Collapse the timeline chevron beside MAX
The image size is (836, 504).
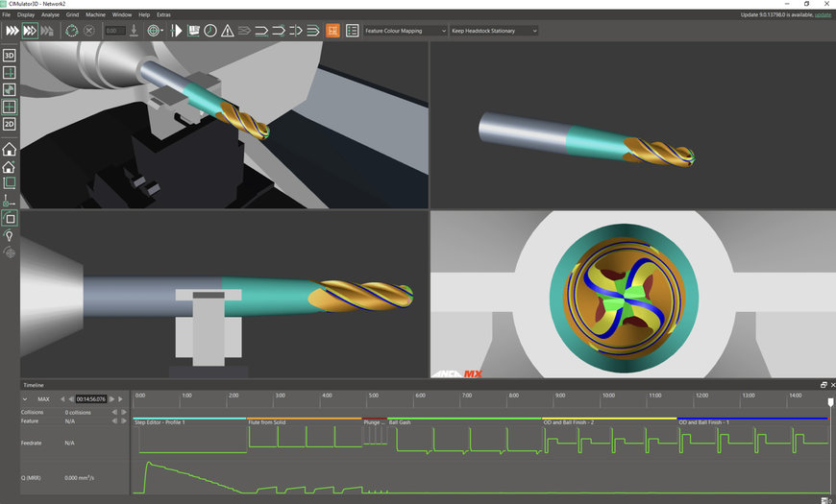tap(25, 399)
